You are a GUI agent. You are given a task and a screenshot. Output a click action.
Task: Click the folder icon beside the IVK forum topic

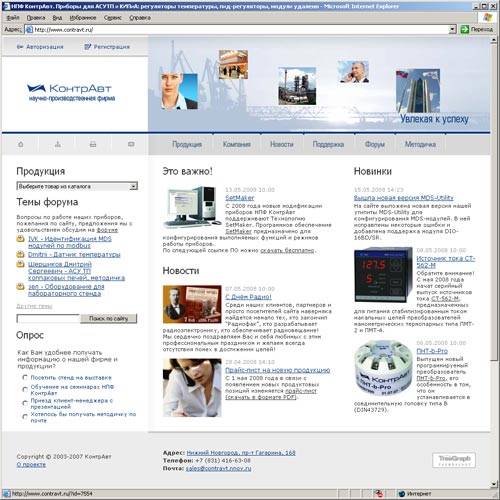coord(20,239)
